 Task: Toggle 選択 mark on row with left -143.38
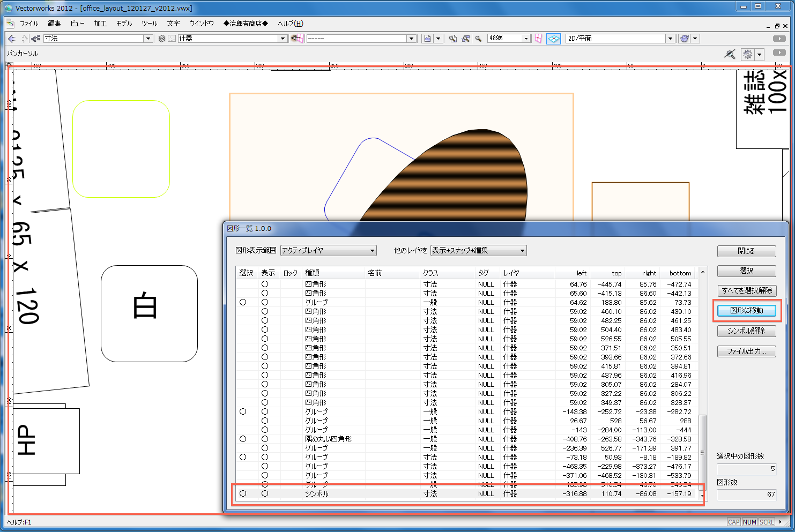[243, 411]
